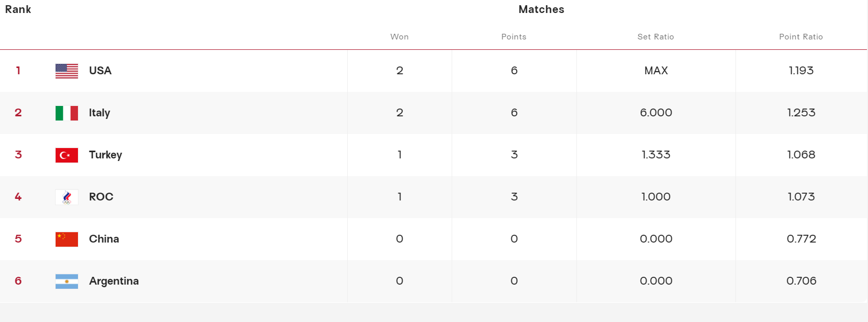Viewport: 868px width, 322px height.
Task: Open the USA team link
Action: pos(100,71)
